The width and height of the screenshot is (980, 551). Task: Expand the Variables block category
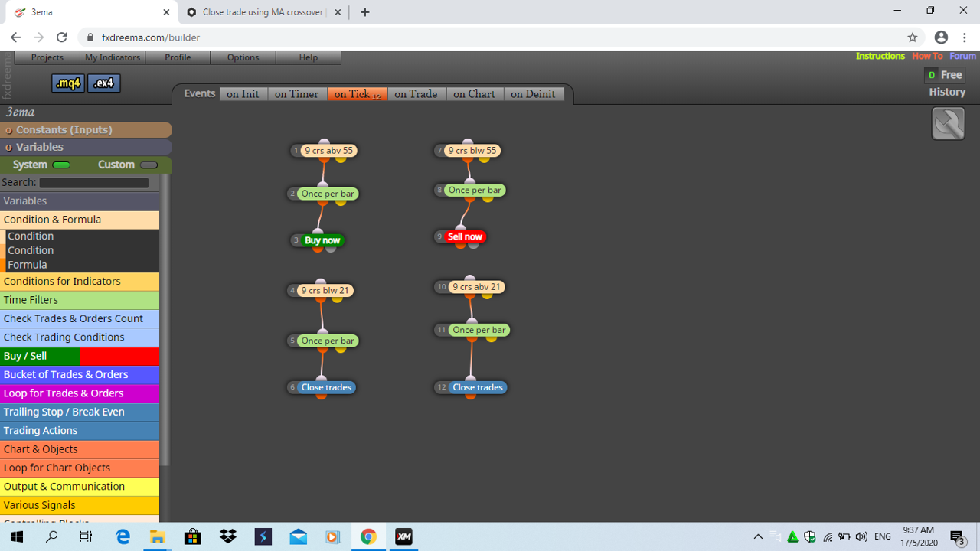point(80,201)
